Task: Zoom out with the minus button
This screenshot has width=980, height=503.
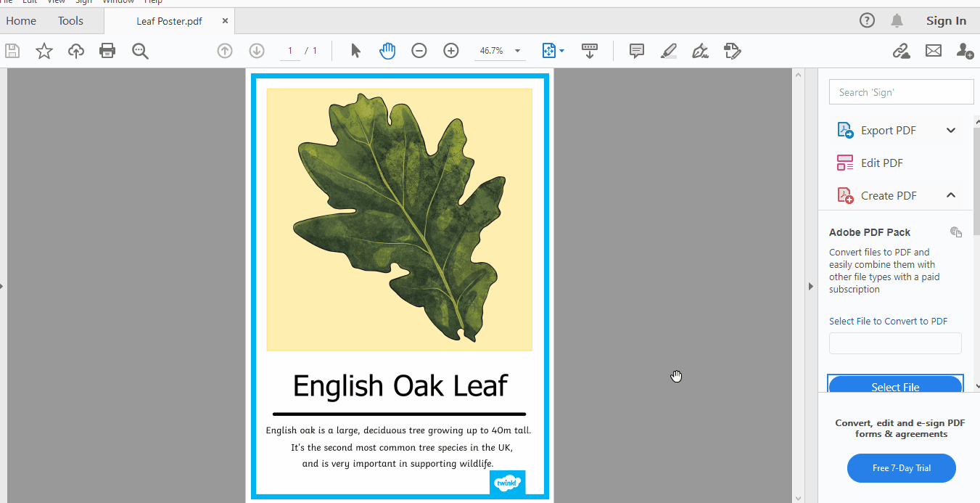Action: (419, 51)
